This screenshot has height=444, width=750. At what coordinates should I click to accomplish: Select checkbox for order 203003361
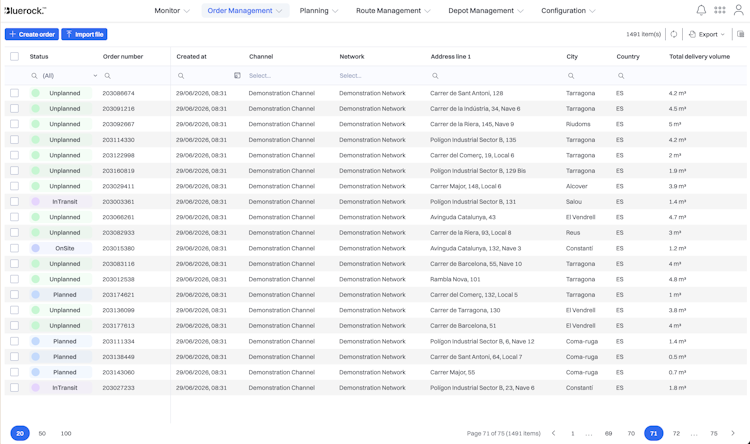click(14, 201)
